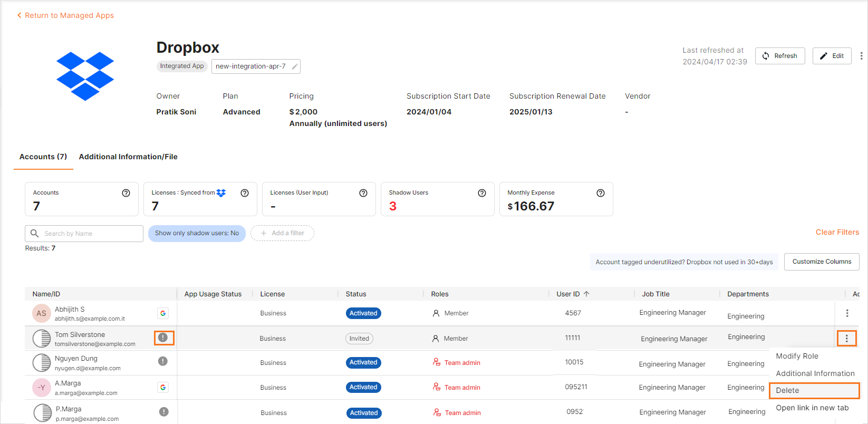Click Monthly Expense value $166.67
Image resolution: width=868 pixels, height=424 pixels.
pos(531,206)
